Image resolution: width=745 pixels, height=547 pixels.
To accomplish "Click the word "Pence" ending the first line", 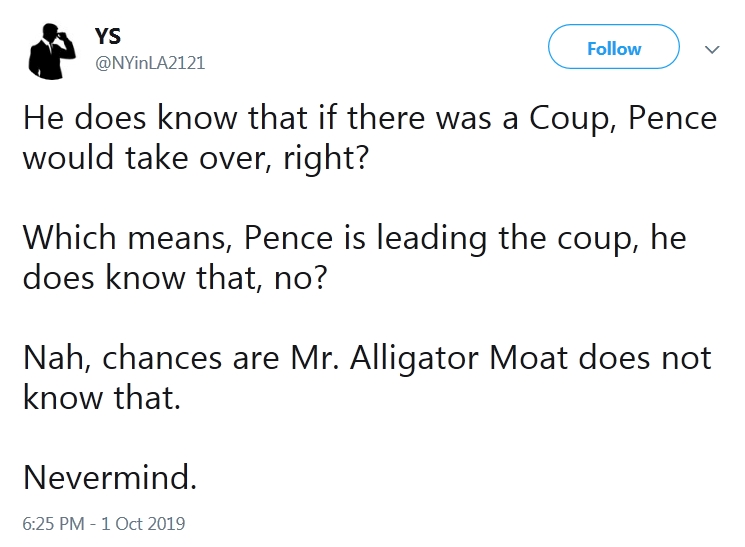I will 672,118.
